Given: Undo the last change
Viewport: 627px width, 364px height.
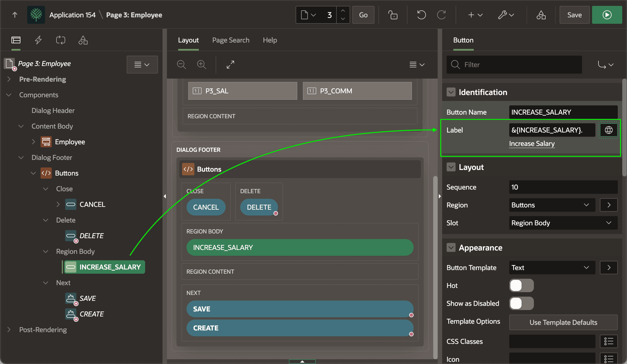Looking at the screenshot, I should tap(421, 15).
